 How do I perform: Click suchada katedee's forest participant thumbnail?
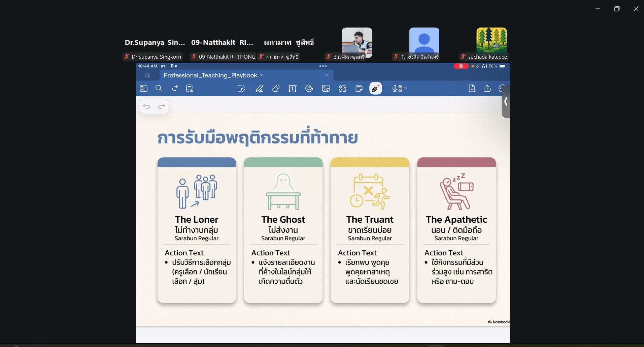click(x=491, y=40)
